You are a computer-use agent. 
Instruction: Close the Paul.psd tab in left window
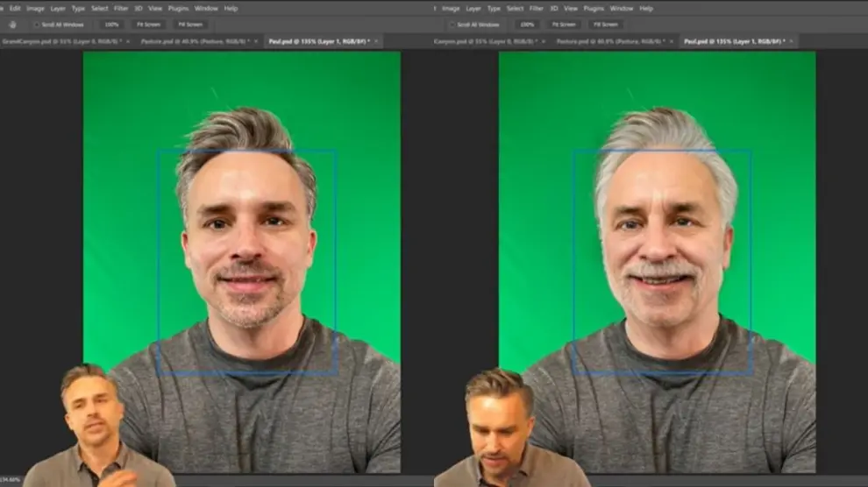[x=376, y=41]
